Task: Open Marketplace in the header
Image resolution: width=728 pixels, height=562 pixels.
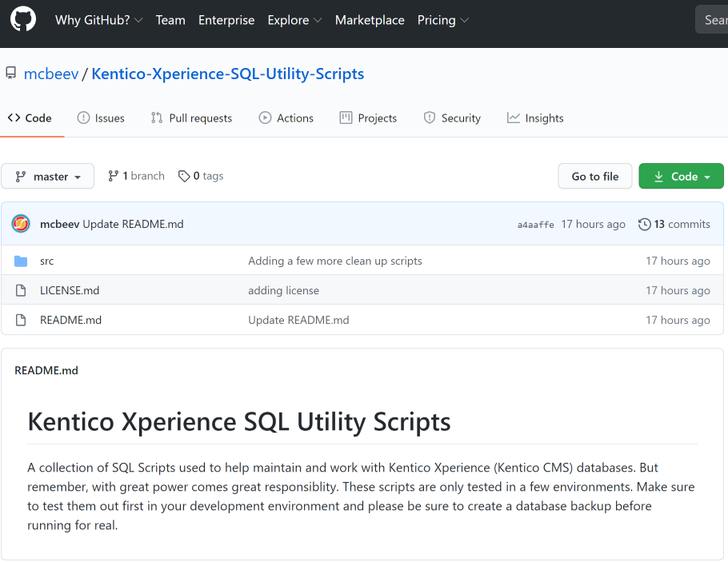Action: pyautogui.click(x=370, y=20)
